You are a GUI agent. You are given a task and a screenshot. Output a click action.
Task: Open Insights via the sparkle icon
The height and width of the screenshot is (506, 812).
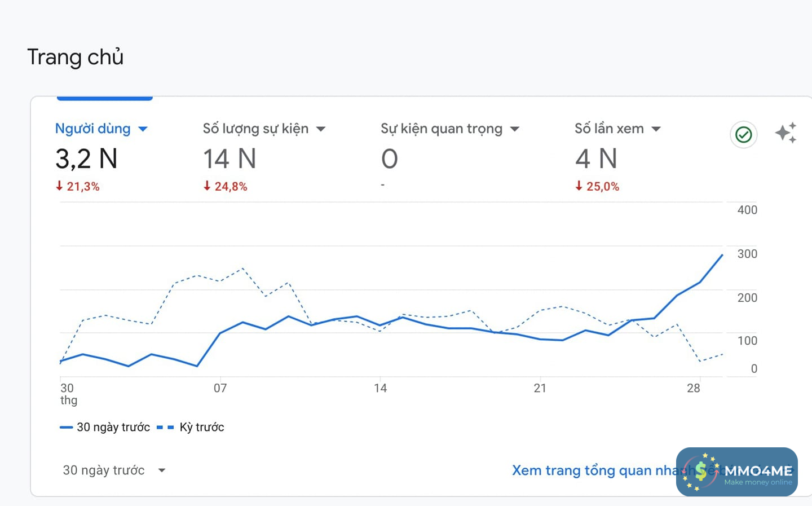coord(785,133)
